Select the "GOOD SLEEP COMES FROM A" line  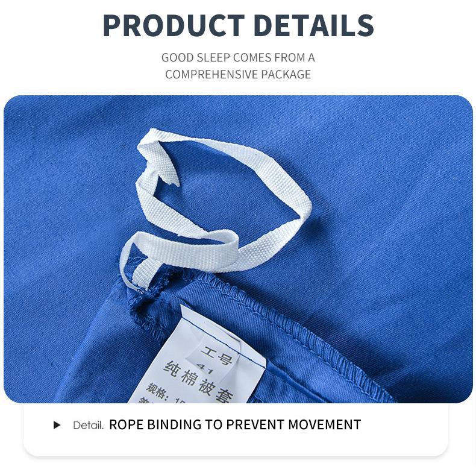point(238,58)
